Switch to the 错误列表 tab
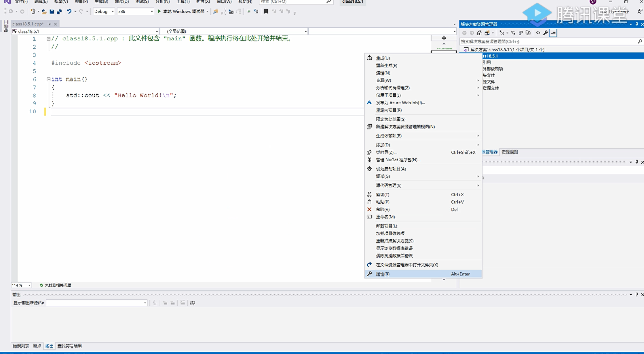The width and height of the screenshot is (644, 354). click(21, 346)
